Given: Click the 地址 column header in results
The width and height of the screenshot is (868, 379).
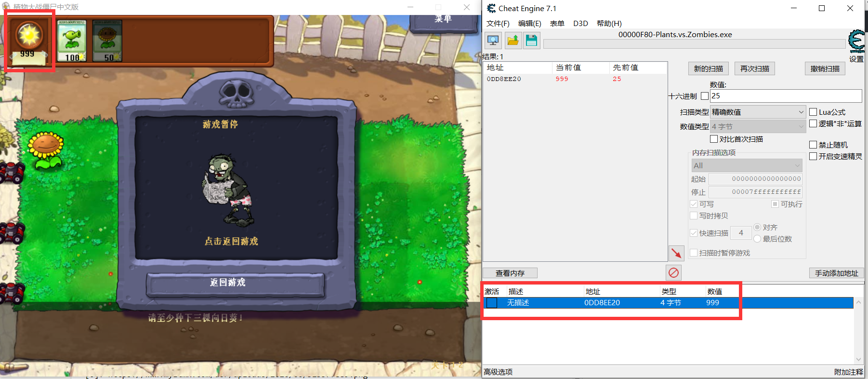Looking at the screenshot, I should click(517, 68).
